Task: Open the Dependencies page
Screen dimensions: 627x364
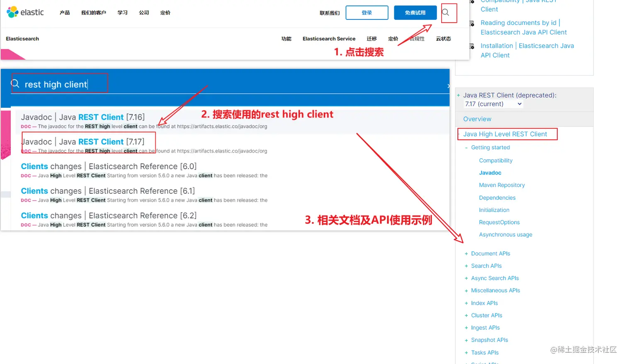Action: (x=497, y=198)
